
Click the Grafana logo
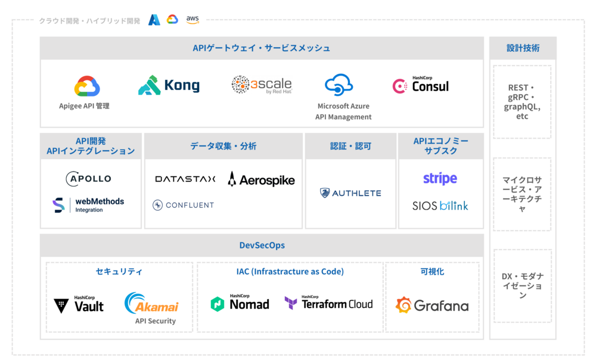pyautogui.click(x=432, y=305)
